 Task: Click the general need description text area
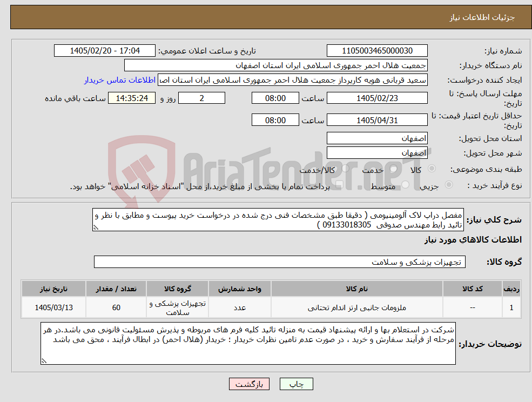[278, 220]
